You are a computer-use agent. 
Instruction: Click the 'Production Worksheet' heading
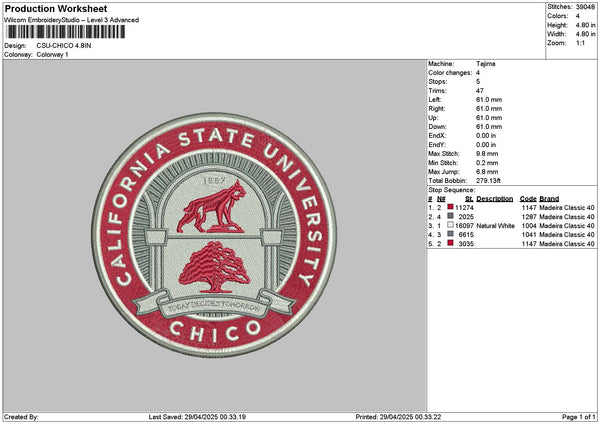pyautogui.click(x=56, y=8)
